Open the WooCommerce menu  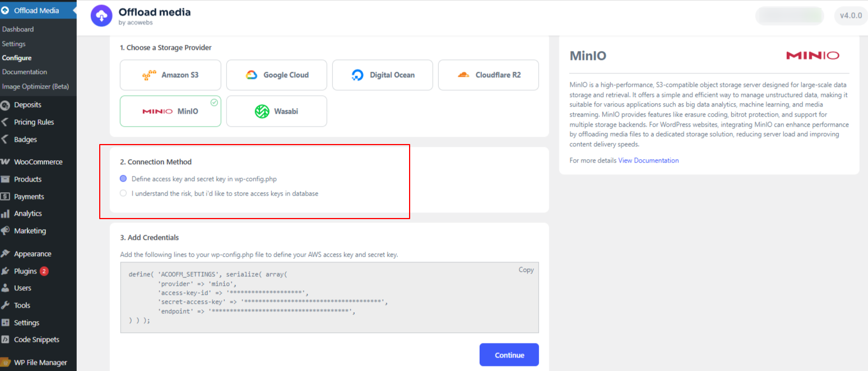point(38,162)
